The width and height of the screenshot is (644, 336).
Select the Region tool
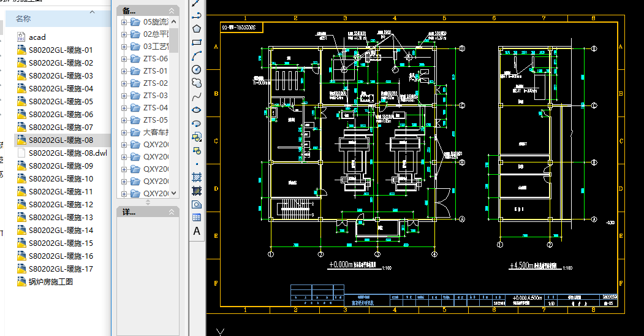[x=197, y=204]
